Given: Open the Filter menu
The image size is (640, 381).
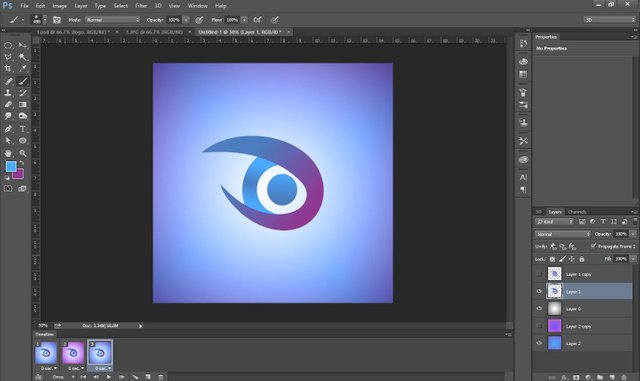Looking at the screenshot, I should point(141,6).
